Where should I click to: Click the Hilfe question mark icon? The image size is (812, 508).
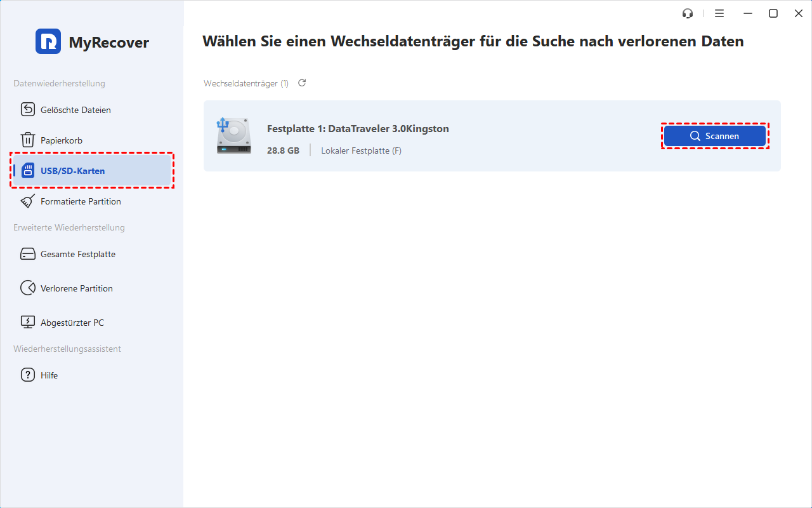click(x=28, y=375)
